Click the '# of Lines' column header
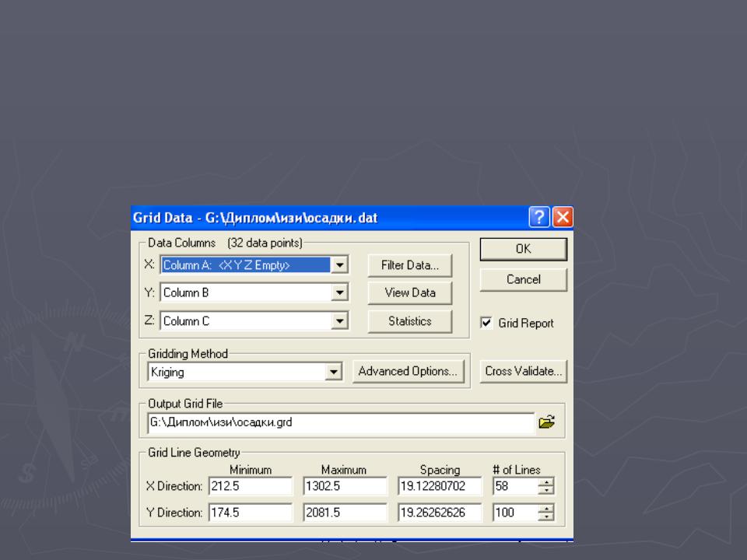This screenshot has height=560, width=747. 517,470
